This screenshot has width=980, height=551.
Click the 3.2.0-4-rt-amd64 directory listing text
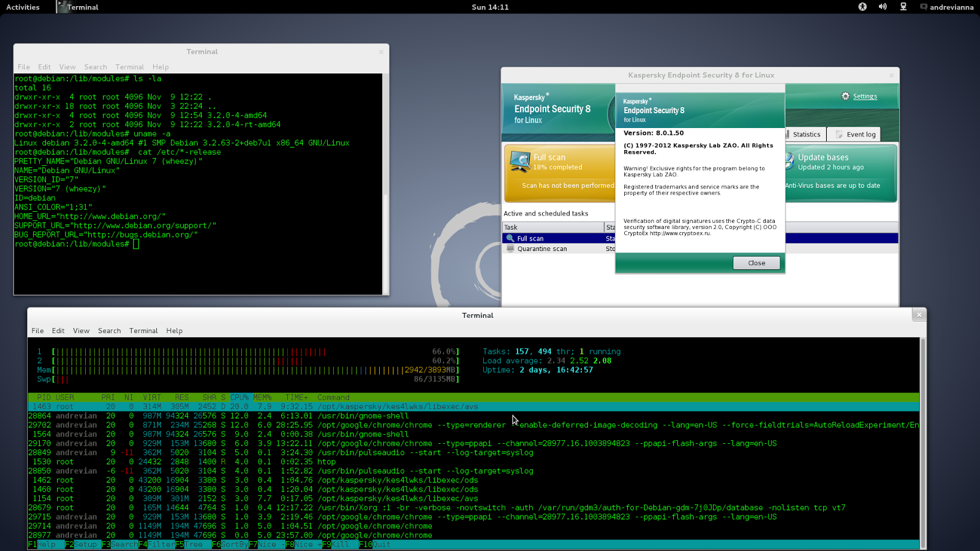coord(244,124)
